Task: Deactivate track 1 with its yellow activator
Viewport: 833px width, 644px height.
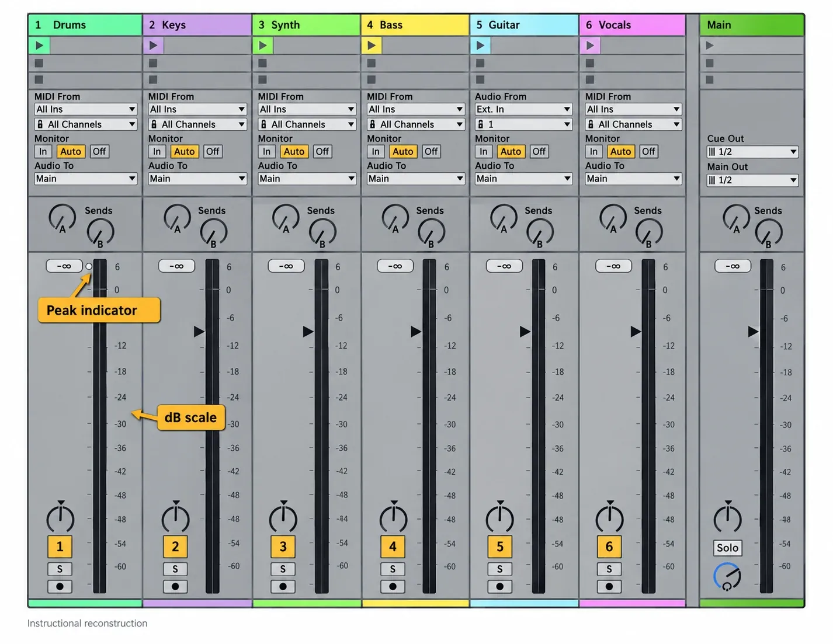Action: pos(60,546)
